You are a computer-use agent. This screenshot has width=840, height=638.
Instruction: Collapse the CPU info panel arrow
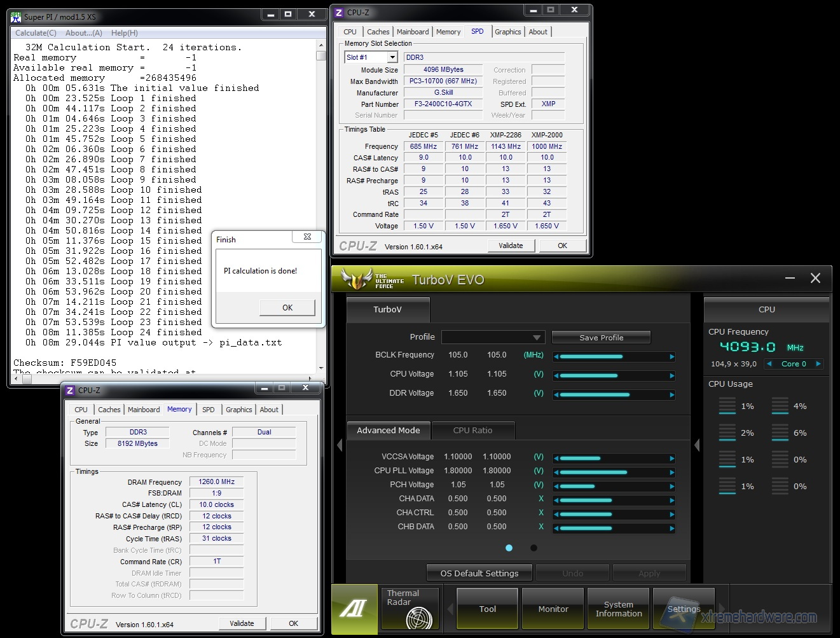[x=697, y=445]
